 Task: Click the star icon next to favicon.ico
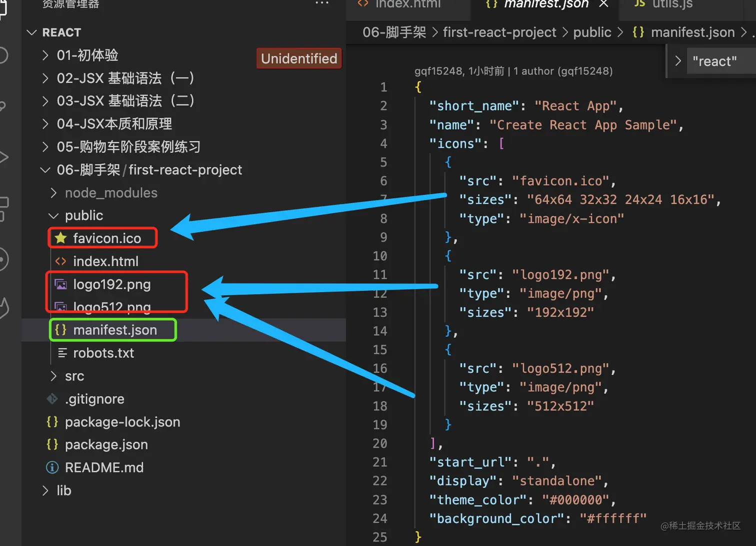(61, 238)
